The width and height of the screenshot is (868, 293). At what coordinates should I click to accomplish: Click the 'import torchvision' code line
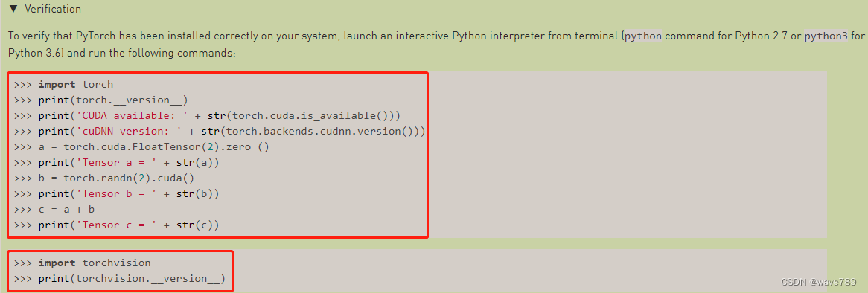(x=82, y=263)
